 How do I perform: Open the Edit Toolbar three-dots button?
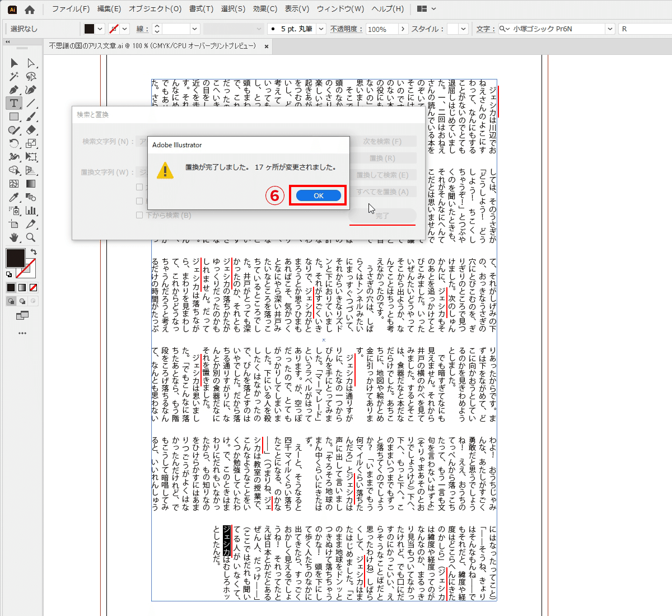[22, 333]
